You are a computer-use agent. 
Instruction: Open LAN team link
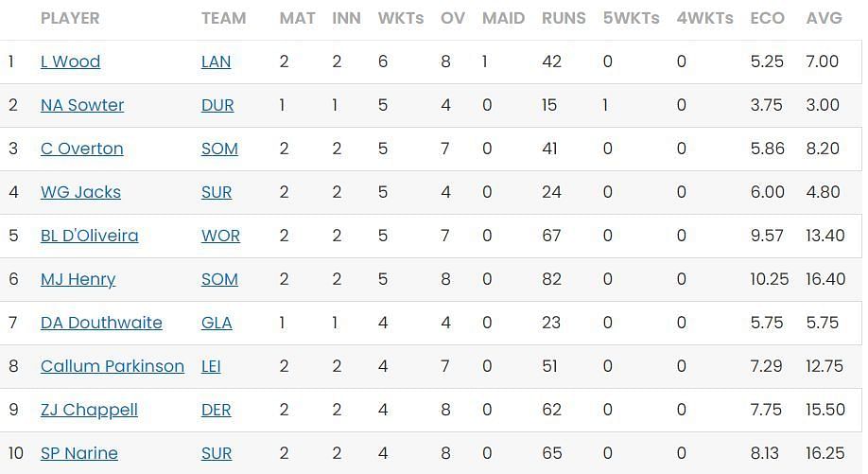216,61
